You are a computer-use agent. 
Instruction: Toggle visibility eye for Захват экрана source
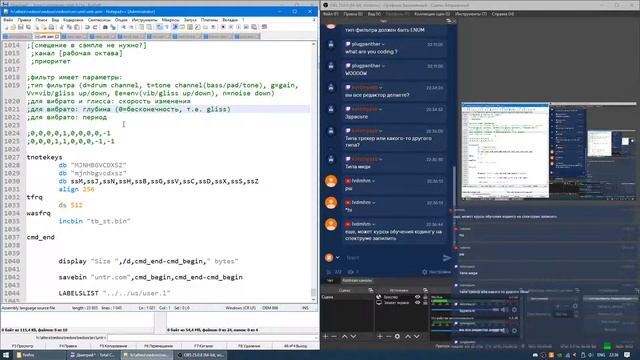coord(418,303)
